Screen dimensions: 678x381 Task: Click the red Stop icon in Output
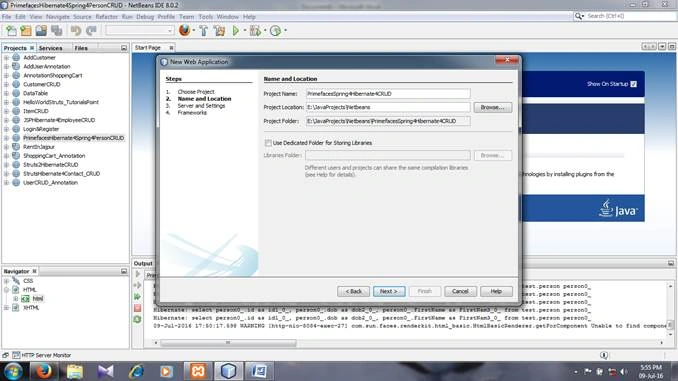(x=138, y=308)
